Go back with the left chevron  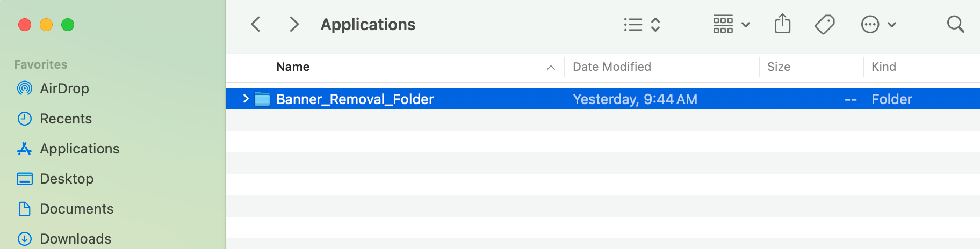(x=256, y=24)
